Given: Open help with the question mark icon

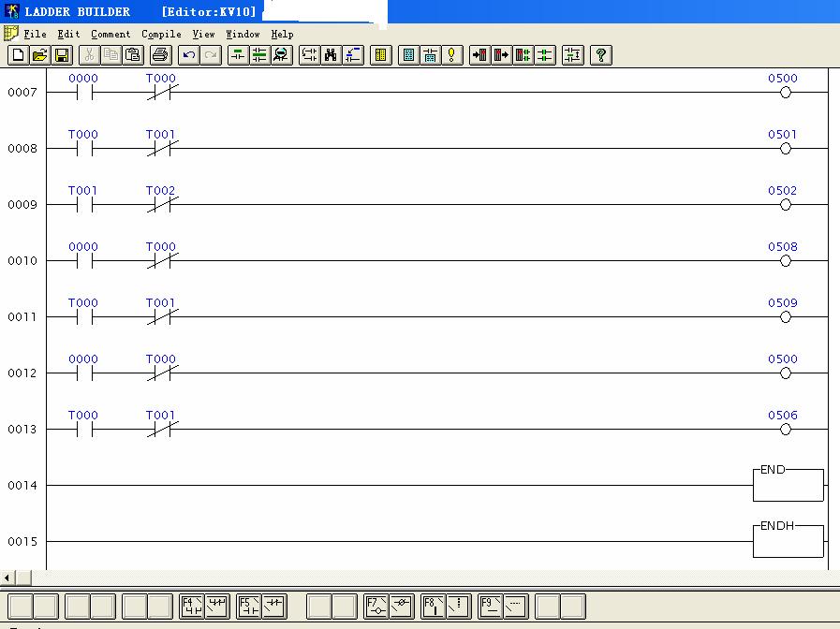Looking at the screenshot, I should click(601, 55).
